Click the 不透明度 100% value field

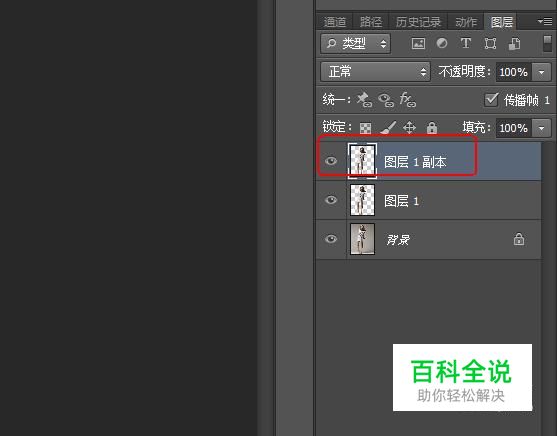(x=514, y=72)
